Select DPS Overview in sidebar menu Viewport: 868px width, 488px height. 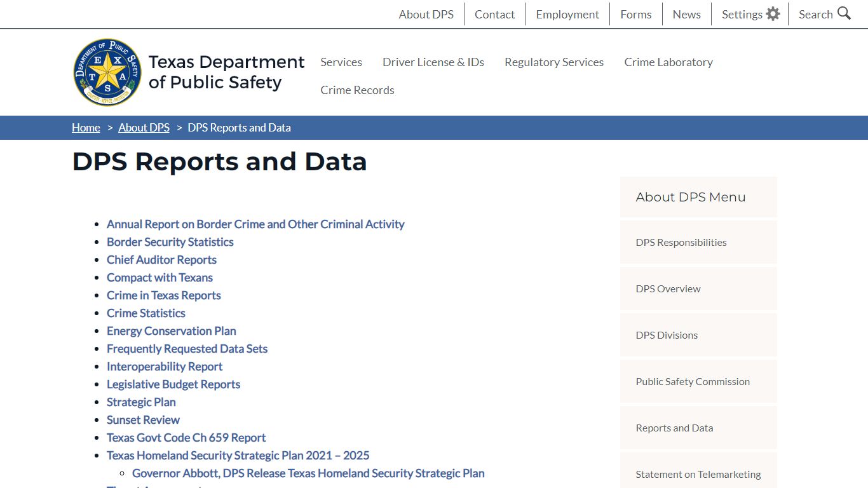698,288
